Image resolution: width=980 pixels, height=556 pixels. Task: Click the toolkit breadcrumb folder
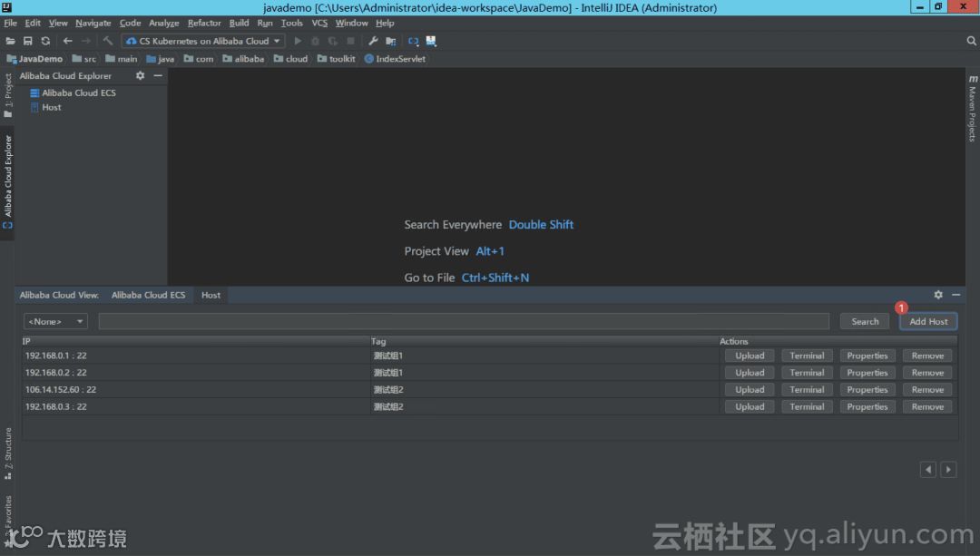[x=337, y=59]
